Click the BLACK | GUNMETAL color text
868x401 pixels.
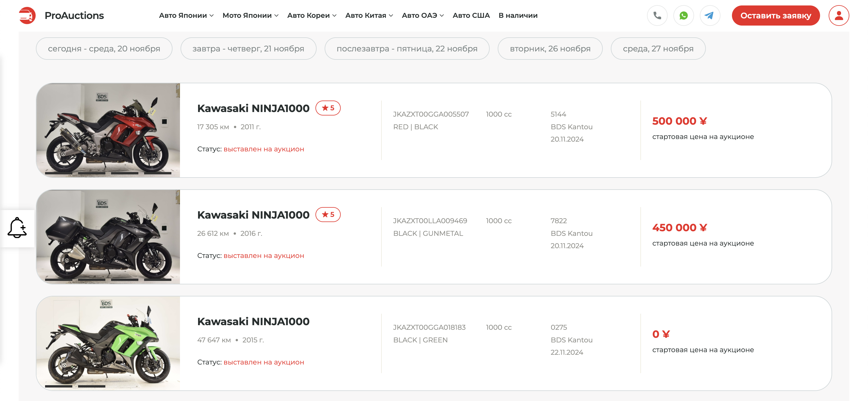tap(428, 233)
